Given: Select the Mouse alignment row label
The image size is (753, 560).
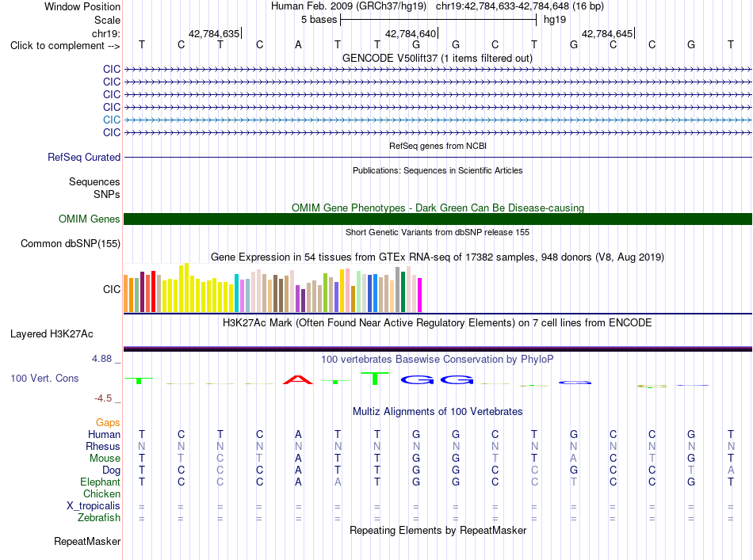Looking at the screenshot, I should pos(105,459).
